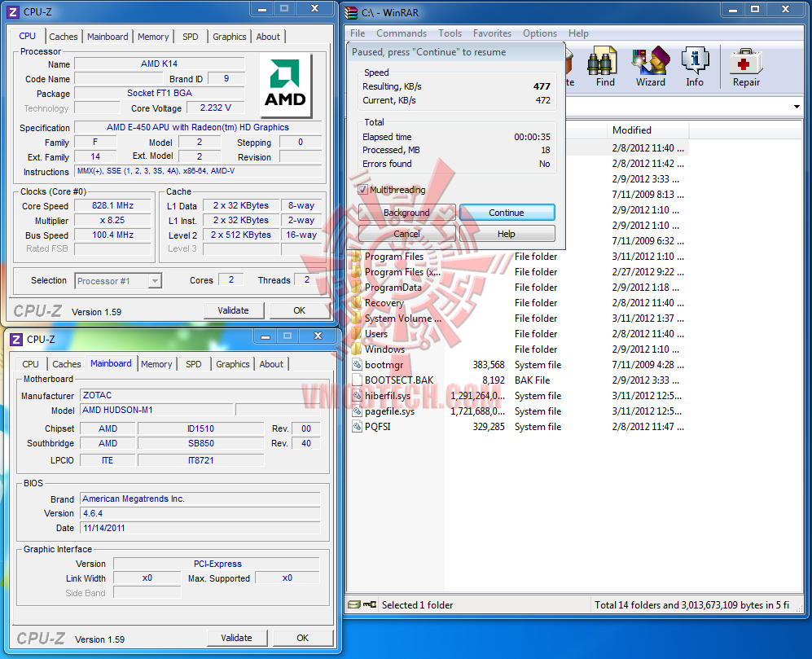This screenshot has height=659, width=812.
Task: Click the Repair toolbar icon in WinRAR
Action: [746, 67]
